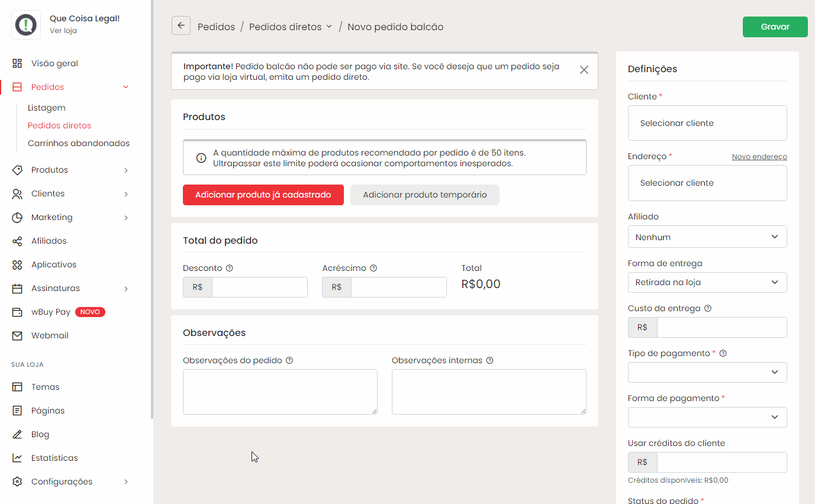
Task: Open the store logo icon
Action: [x=26, y=25]
